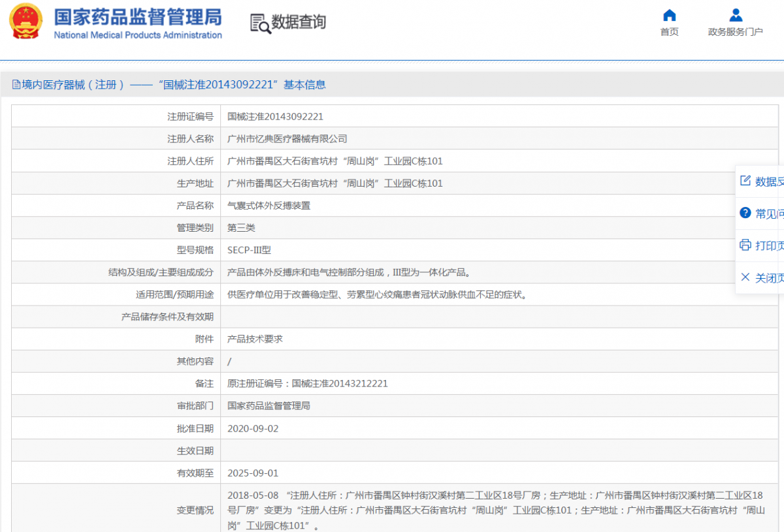Click the approval date 2020-09-02
784x532 pixels.
click(x=253, y=428)
